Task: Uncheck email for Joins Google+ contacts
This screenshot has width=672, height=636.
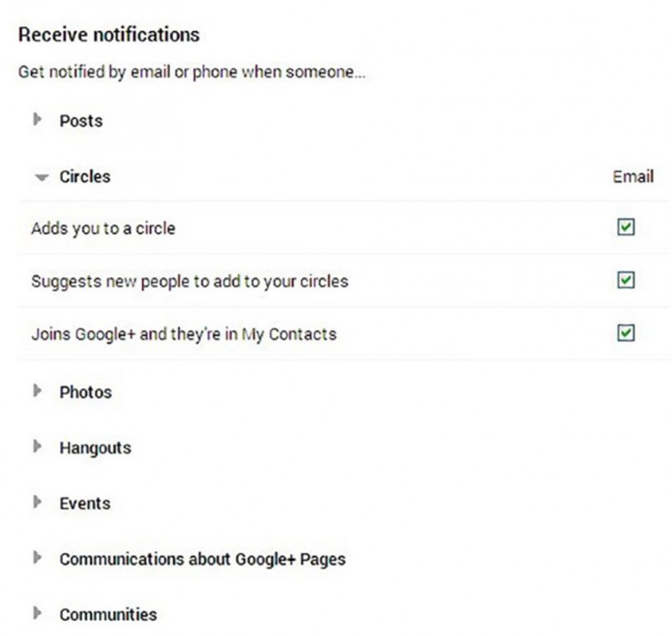Action: (x=626, y=333)
